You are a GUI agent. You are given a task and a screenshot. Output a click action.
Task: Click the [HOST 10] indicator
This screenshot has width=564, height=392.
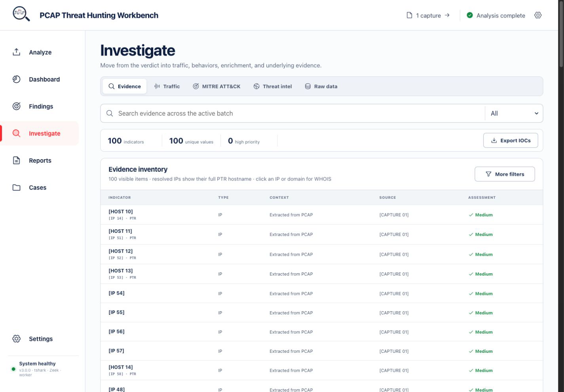pyautogui.click(x=121, y=211)
